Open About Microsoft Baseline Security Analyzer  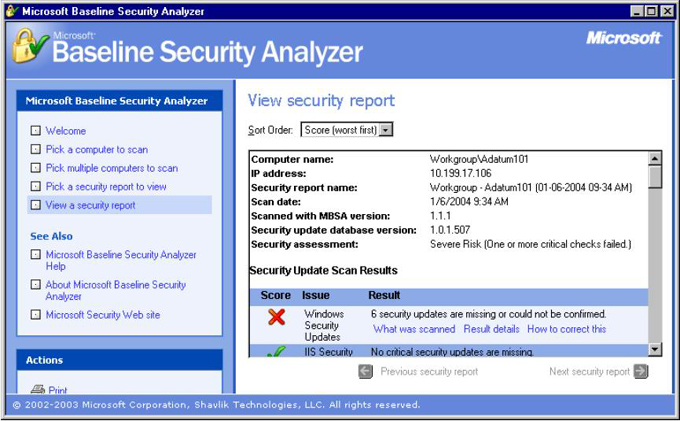click(116, 290)
